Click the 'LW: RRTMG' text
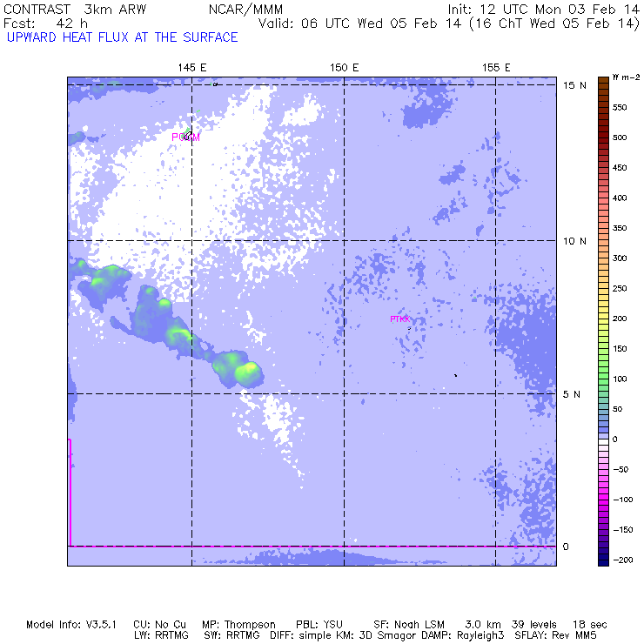Screen dimensions: 644x644 161,635
